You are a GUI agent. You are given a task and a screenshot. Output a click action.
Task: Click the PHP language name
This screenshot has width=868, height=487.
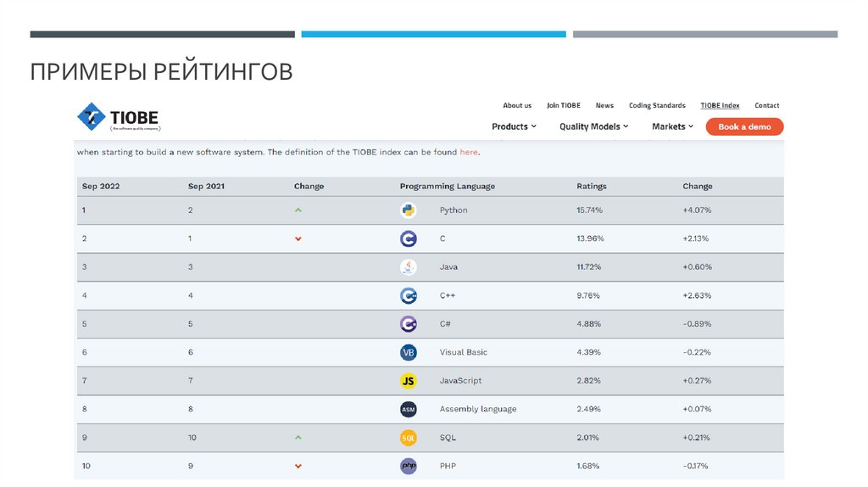point(448,466)
